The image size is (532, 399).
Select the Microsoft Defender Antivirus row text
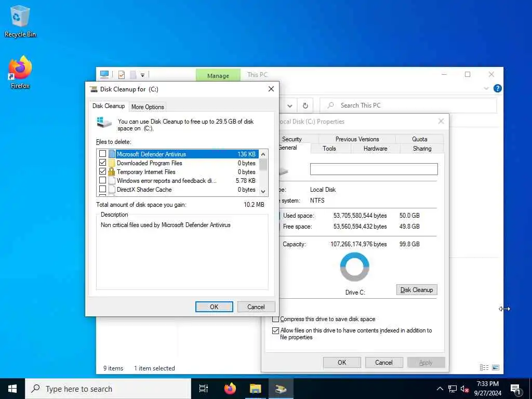click(x=151, y=154)
